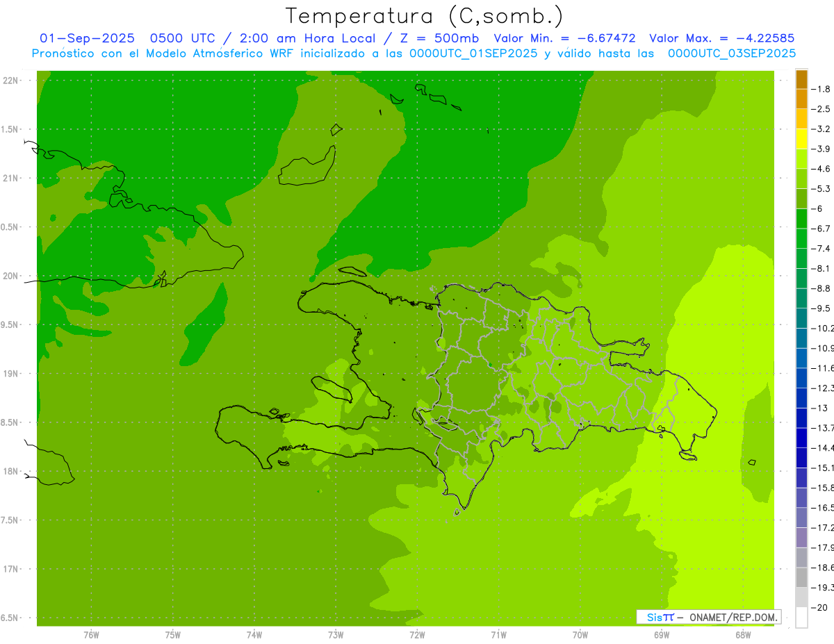Click the '-13' colorbar label

pyautogui.click(x=820, y=408)
